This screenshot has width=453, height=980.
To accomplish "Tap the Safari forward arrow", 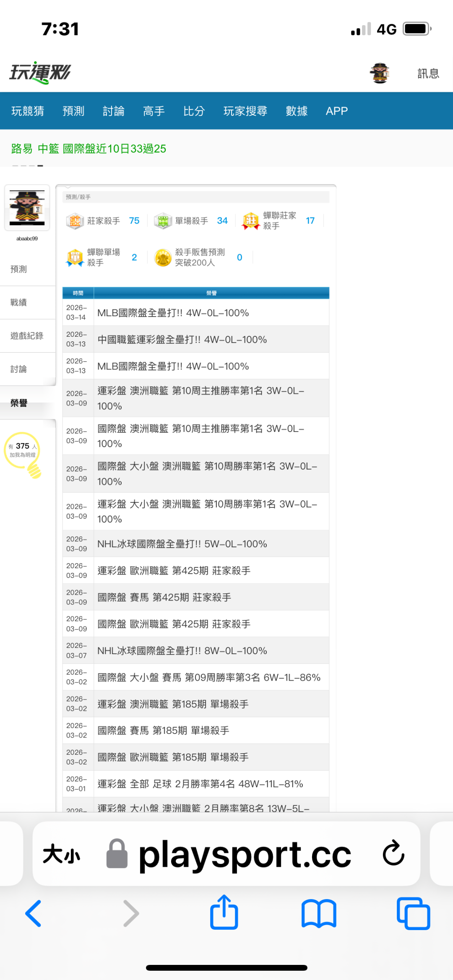I will (131, 913).
